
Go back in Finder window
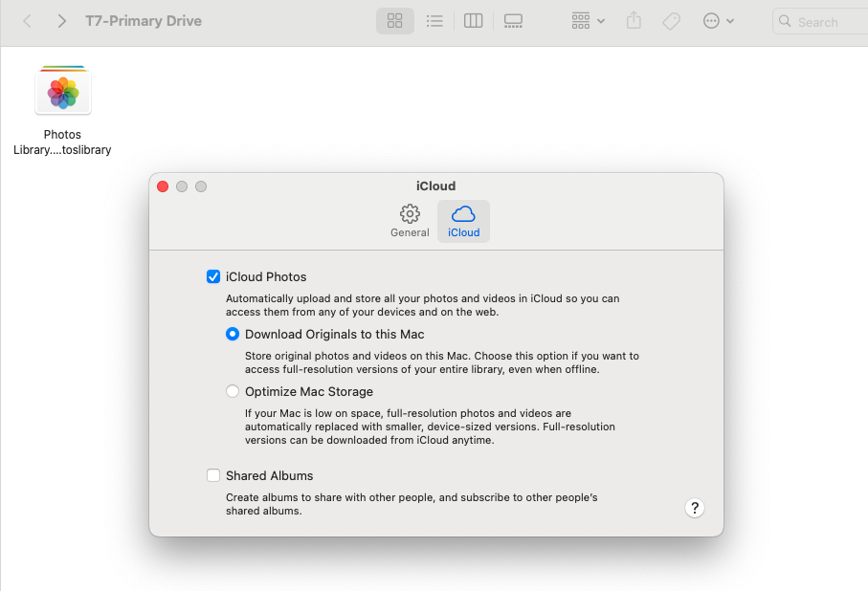pos(27,22)
